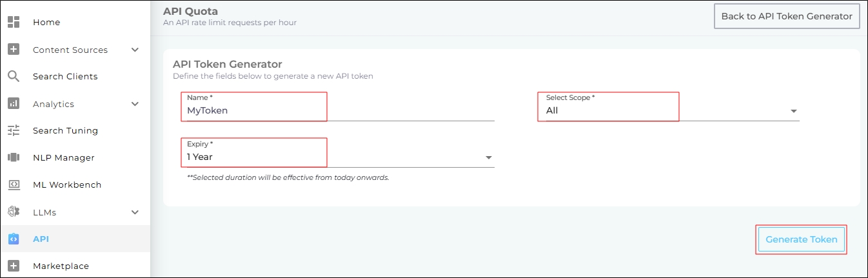This screenshot has height=278, width=868.
Task: Expand the Content Sources submenu chevron
Action: (135, 50)
